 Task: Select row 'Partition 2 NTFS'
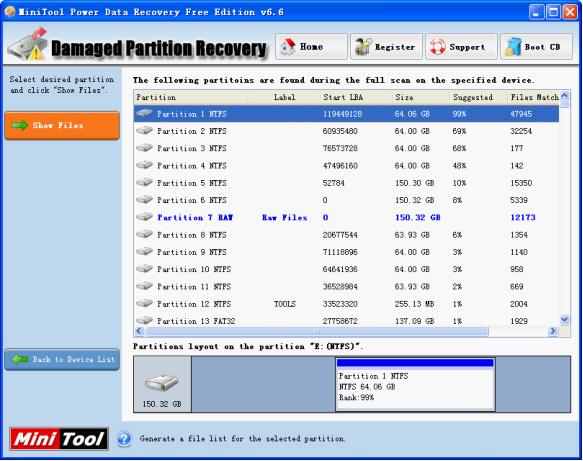[x=347, y=131]
